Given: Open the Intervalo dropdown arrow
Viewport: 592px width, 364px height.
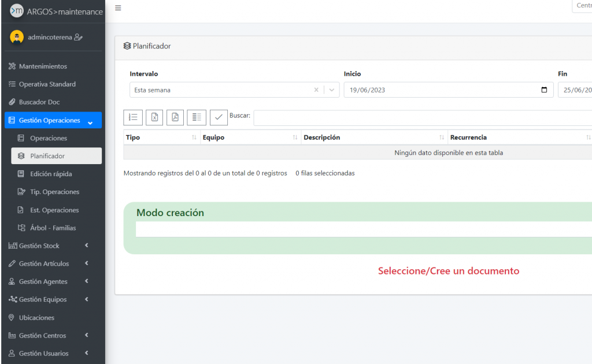Looking at the screenshot, I should click(332, 90).
